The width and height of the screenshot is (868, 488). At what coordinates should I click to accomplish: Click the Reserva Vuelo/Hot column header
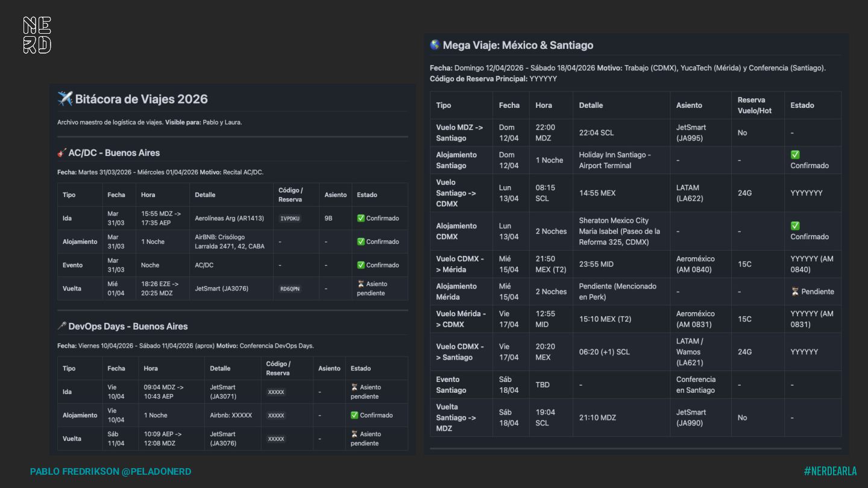pyautogui.click(x=754, y=105)
